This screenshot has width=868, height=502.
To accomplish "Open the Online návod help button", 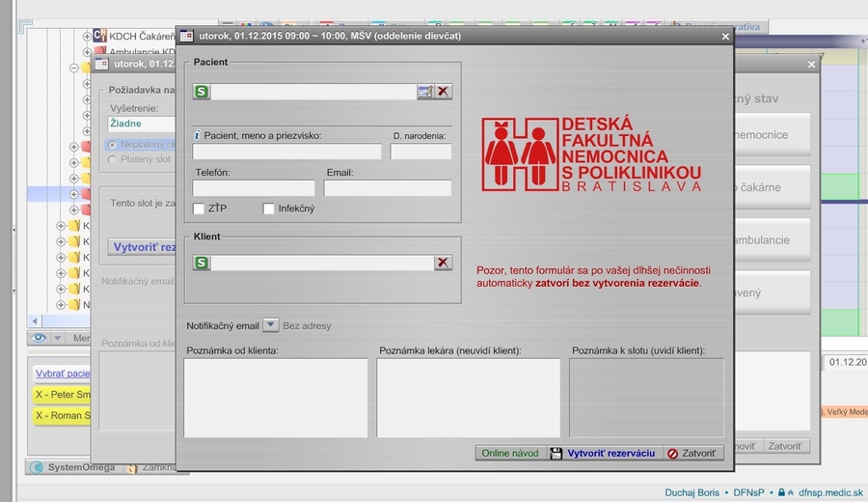I will (x=510, y=453).
